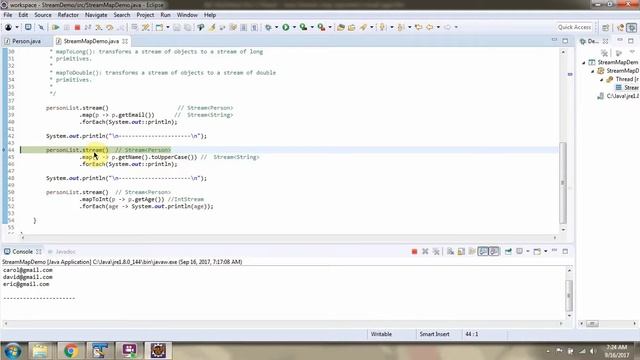The width and height of the screenshot is (640, 360).
Task: Click the Open Type toolbar icon
Action: click(341, 27)
